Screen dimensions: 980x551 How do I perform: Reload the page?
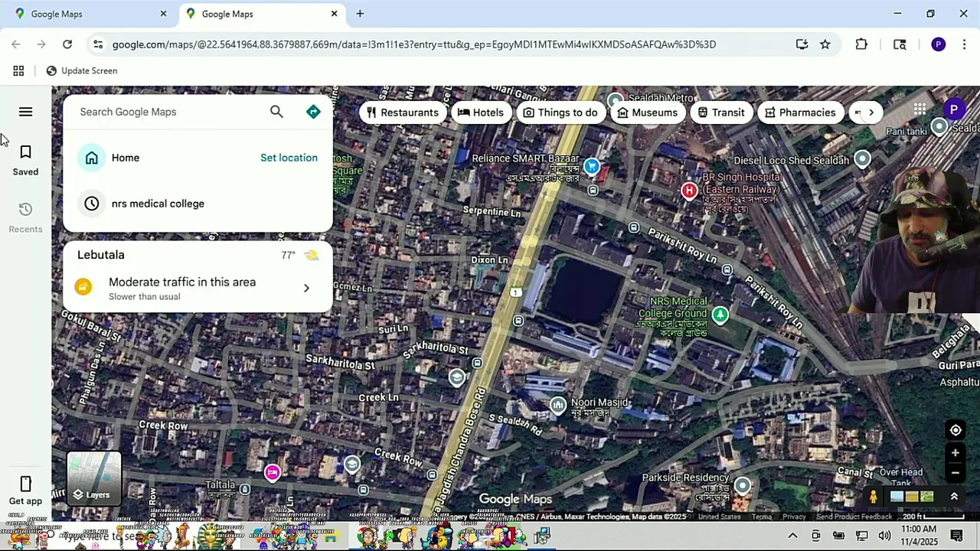[x=67, y=44]
